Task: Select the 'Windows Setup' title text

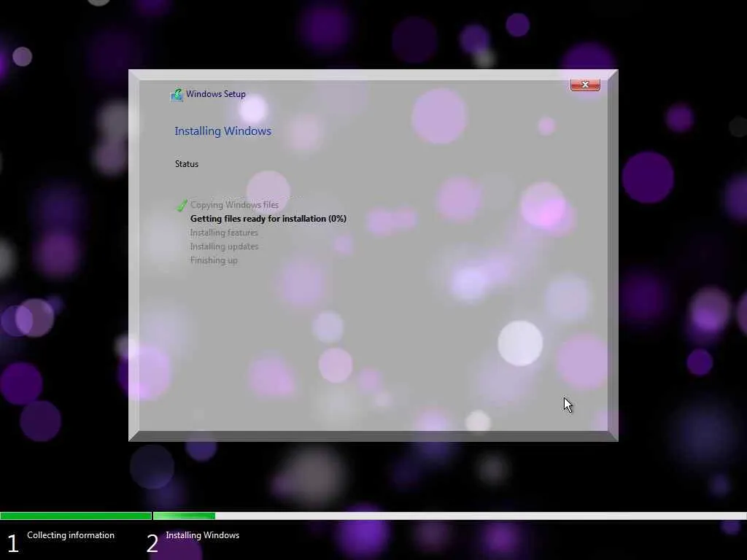Action: pyautogui.click(x=216, y=94)
